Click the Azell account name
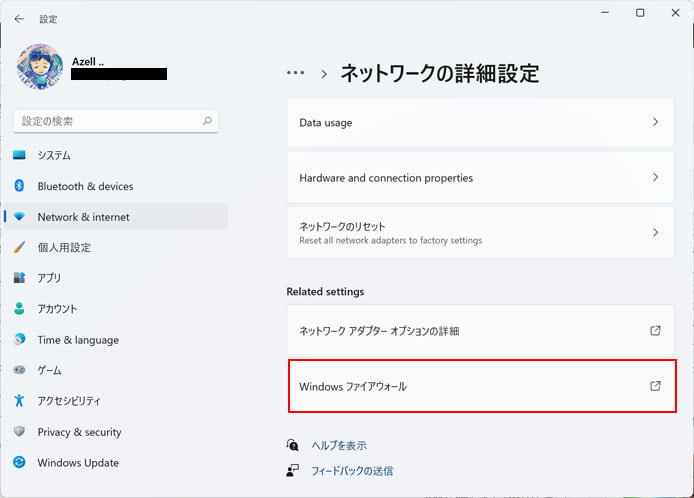This screenshot has height=498, width=694. [x=88, y=62]
